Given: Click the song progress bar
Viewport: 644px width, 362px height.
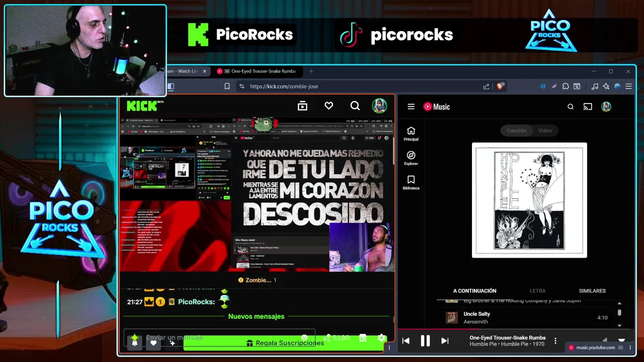Looking at the screenshot, I should pos(517,330).
